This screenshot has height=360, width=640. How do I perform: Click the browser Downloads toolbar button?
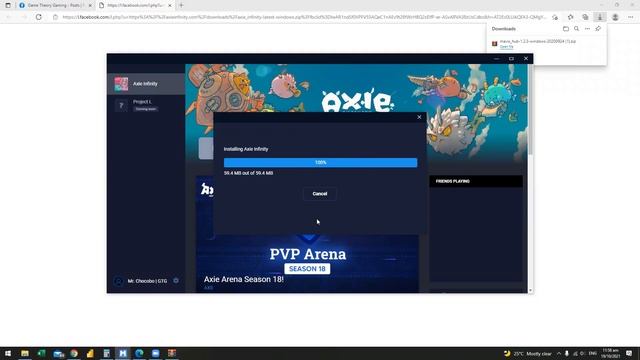pos(600,17)
